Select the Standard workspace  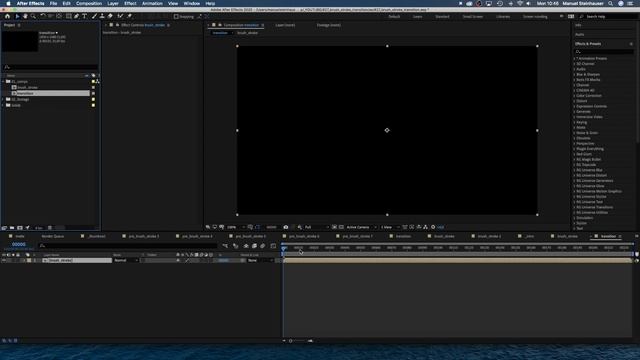tap(442, 17)
